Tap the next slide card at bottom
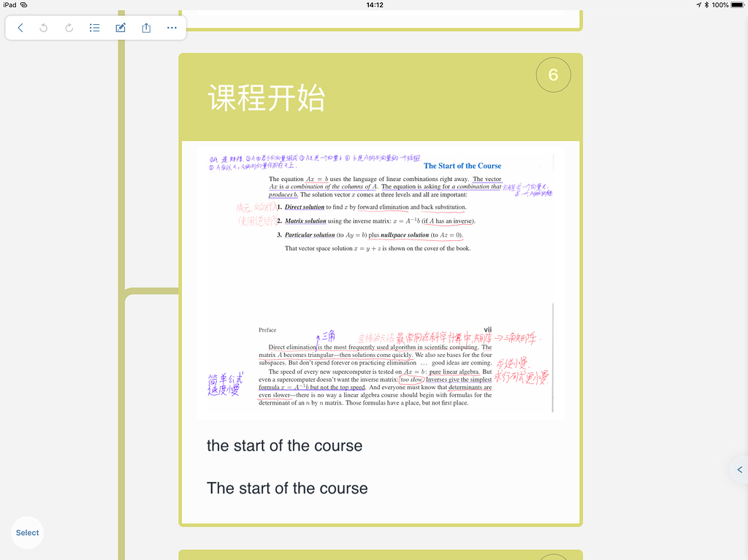The width and height of the screenshot is (748, 560). (381, 555)
